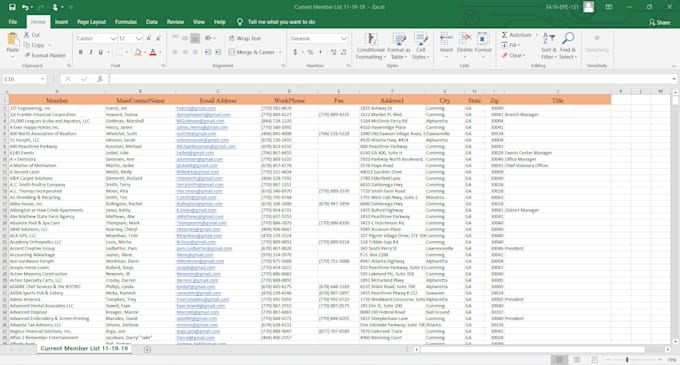Viewport: 680px width, 365px height.
Task: Toggle Middle Align
Action: click(x=185, y=38)
